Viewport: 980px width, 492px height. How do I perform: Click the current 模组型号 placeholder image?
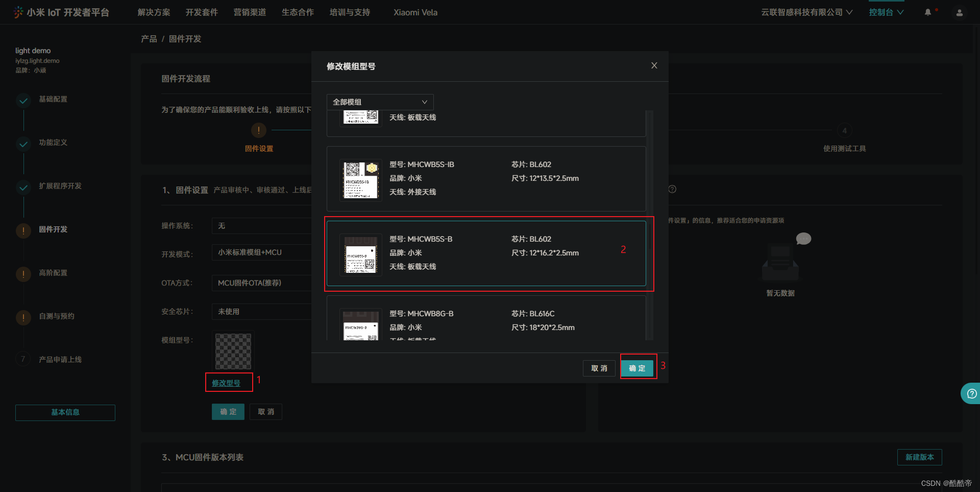tap(233, 352)
